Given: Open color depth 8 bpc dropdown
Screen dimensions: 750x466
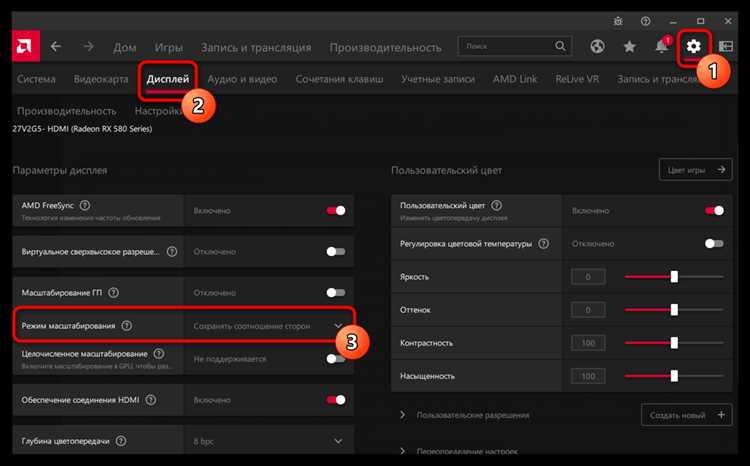Looking at the screenshot, I should coord(269,441).
